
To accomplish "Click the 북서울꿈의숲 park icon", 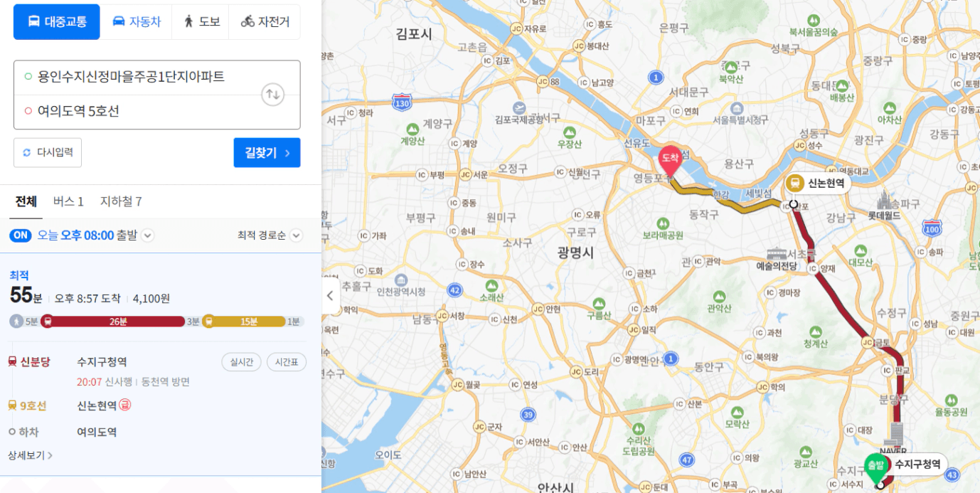I will tap(814, 21).
